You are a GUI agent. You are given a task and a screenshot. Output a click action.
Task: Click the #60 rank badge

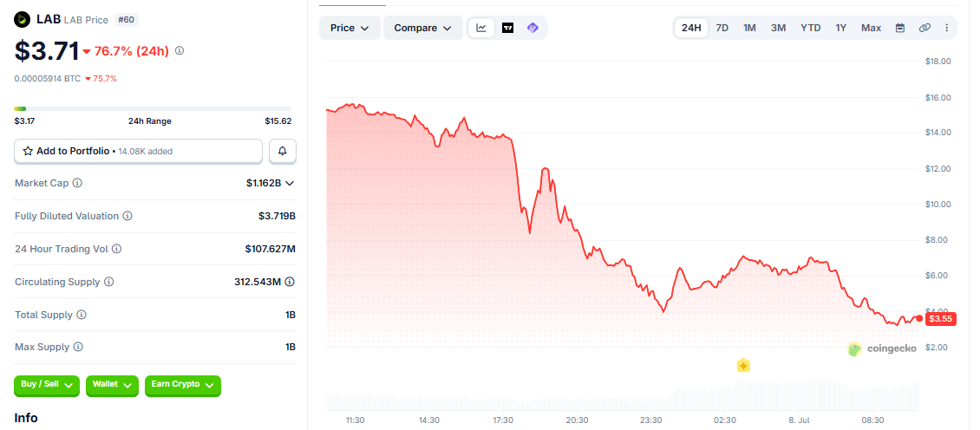tap(127, 20)
